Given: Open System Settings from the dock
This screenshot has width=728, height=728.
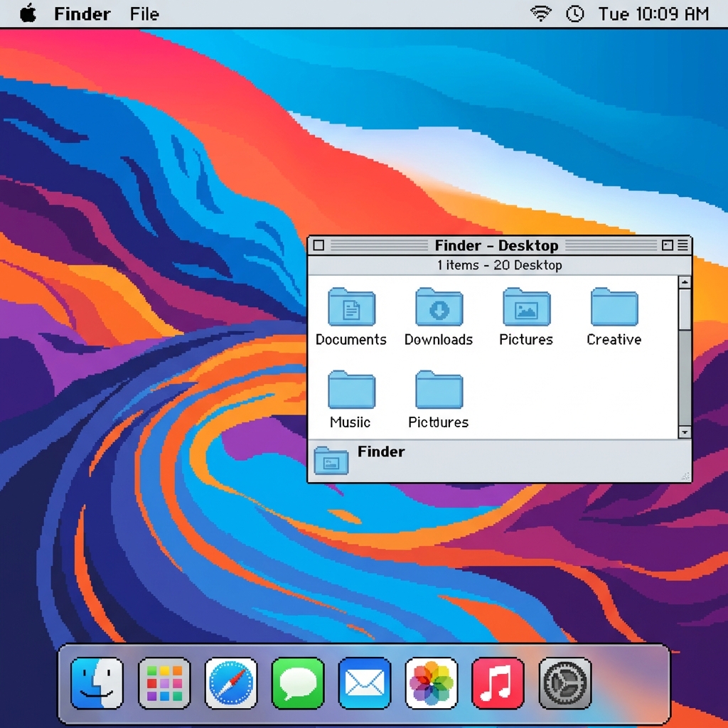Looking at the screenshot, I should click(x=564, y=683).
